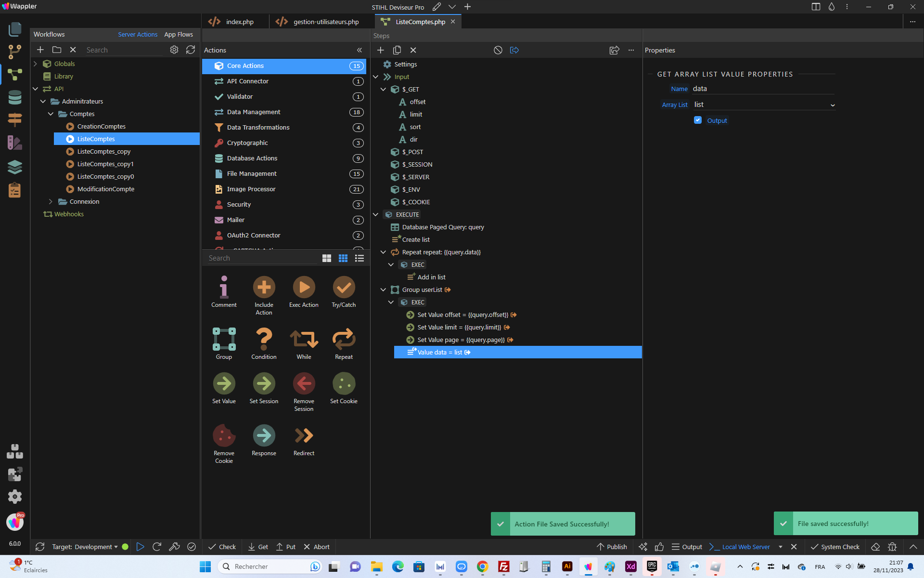924x578 pixels.
Task: Choose the Set Session action
Action: tap(264, 384)
